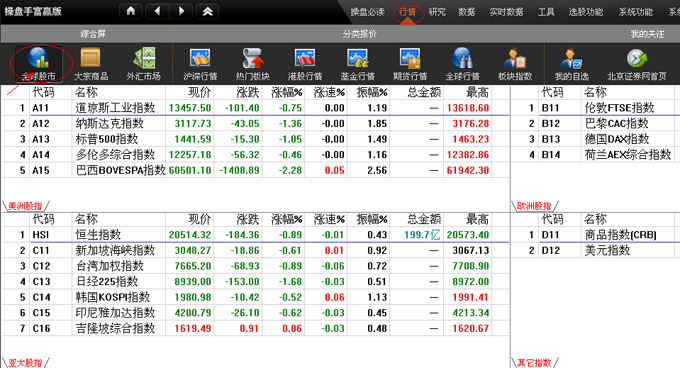Click the forward arrow navigation button
Image resolution: width=680 pixels, height=368 pixels.
click(x=181, y=11)
